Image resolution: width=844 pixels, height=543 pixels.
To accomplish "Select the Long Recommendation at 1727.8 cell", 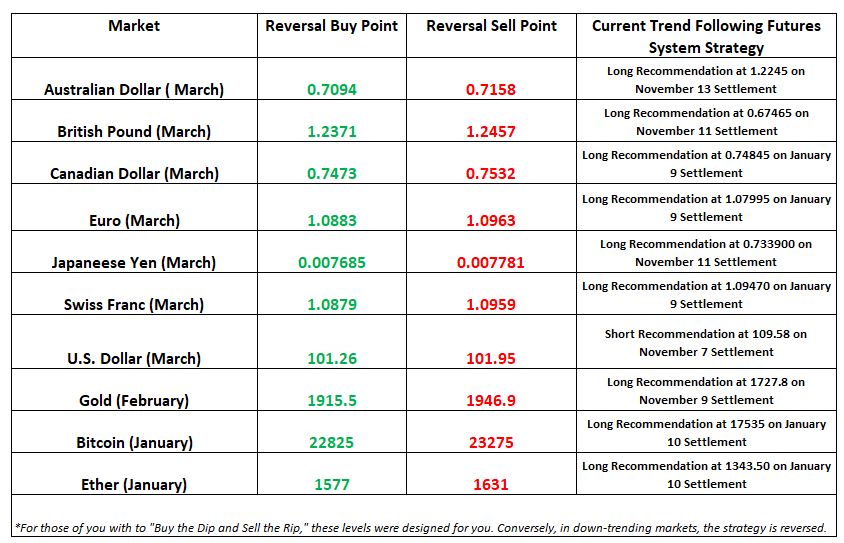I will tap(706, 391).
